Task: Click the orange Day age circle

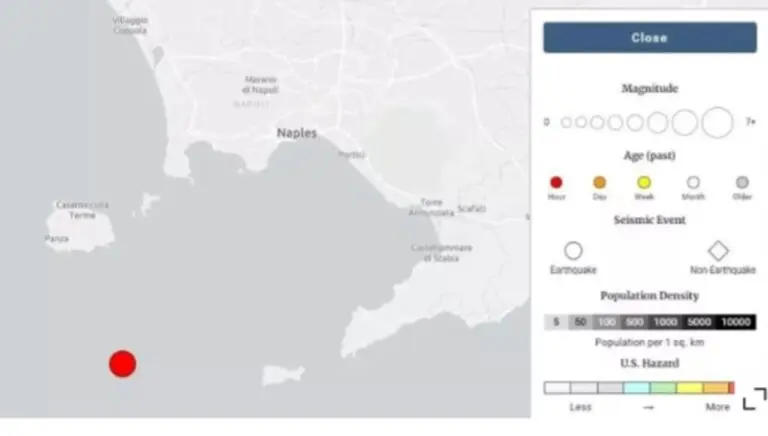Action: (600, 183)
